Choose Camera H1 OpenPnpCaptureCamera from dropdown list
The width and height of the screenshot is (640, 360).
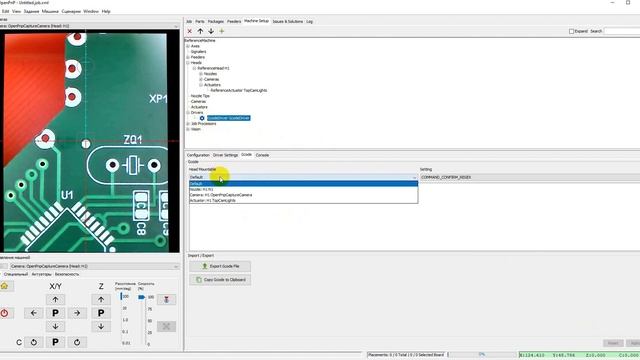click(303, 195)
